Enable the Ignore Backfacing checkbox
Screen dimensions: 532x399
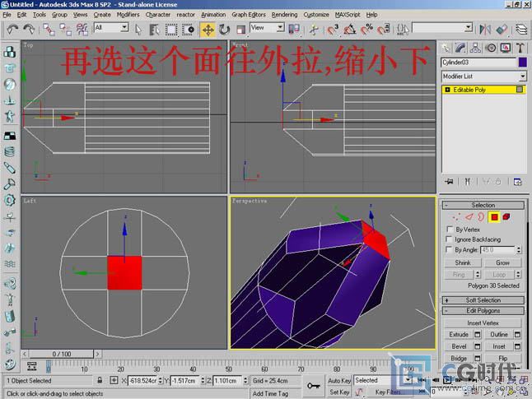450,239
